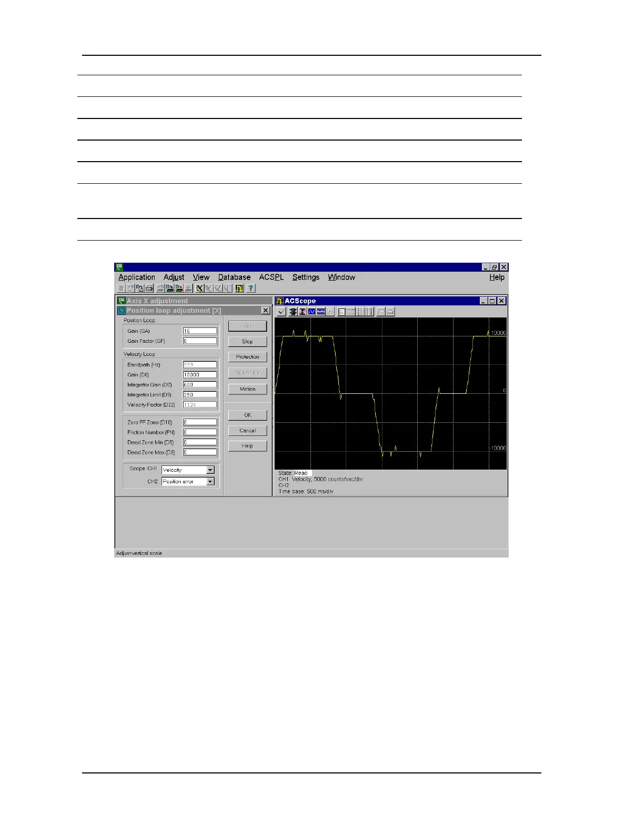Click the Bandpath (Hz) field
644x834 pixels.
[x=199, y=364]
